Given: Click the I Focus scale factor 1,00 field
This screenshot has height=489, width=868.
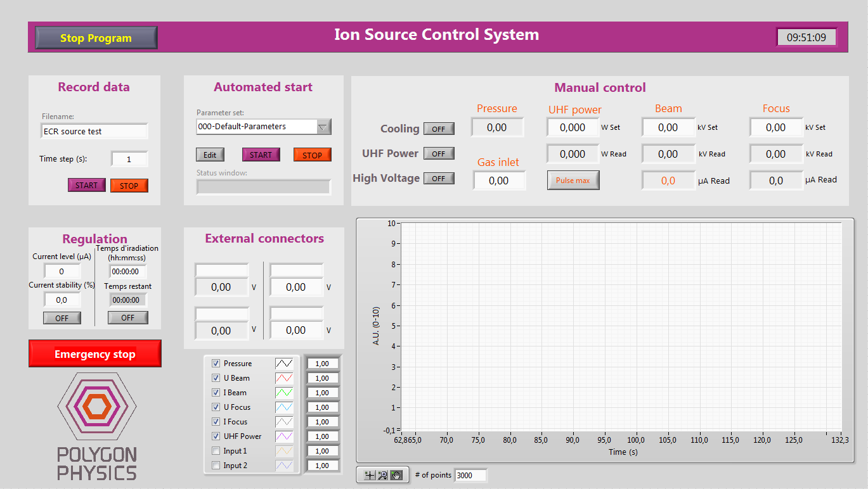Looking at the screenshot, I should pos(322,422).
